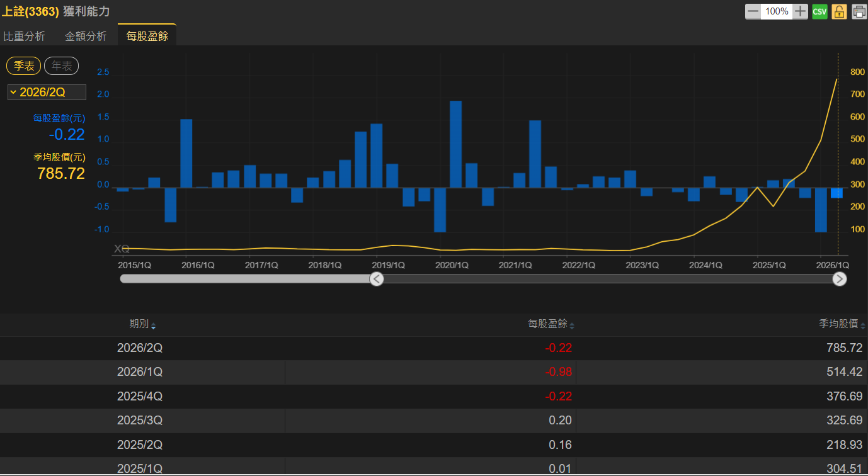Click the right arrow slider handle
Screen dimensions: 868x476
coord(839,279)
